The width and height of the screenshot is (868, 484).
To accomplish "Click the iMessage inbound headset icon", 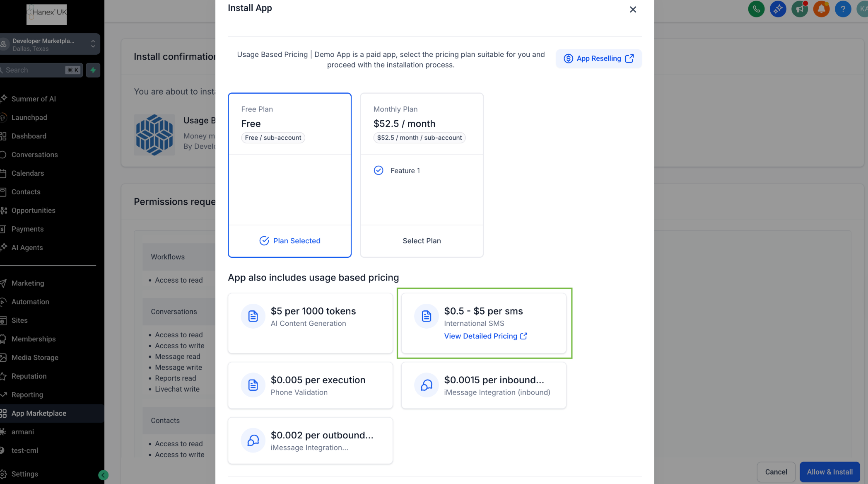I will click(427, 385).
